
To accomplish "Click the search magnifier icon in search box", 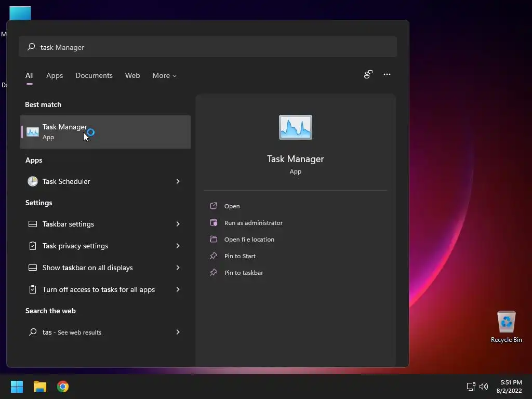I will pyautogui.click(x=31, y=47).
